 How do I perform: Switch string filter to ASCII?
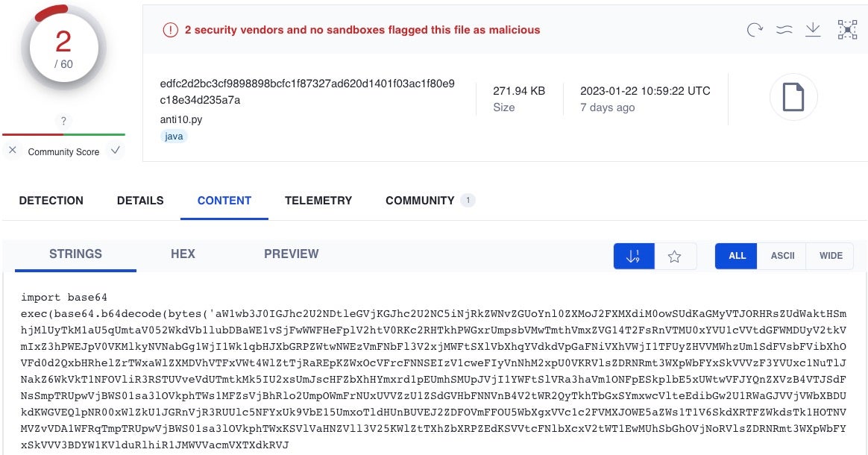pyautogui.click(x=782, y=256)
